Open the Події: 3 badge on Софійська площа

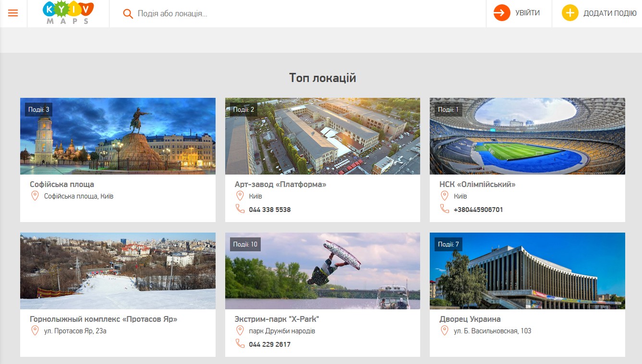tap(39, 109)
